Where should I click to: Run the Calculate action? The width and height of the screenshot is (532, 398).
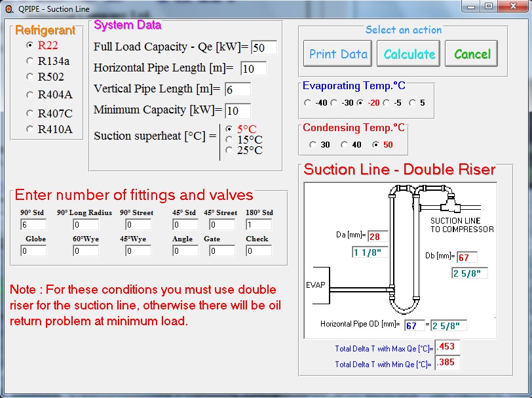click(x=409, y=54)
